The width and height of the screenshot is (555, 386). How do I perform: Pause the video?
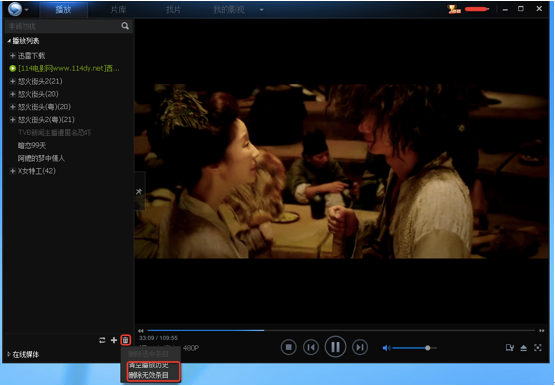point(335,347)
